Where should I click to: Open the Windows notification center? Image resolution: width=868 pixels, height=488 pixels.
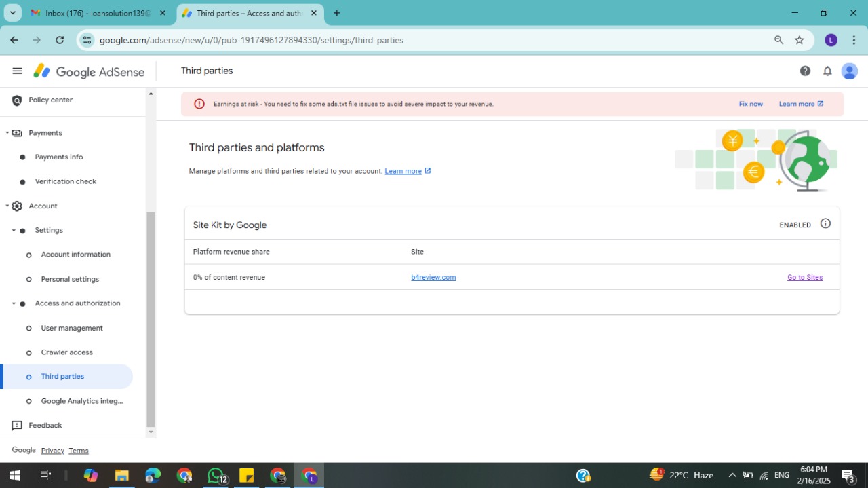coord(848,475)
